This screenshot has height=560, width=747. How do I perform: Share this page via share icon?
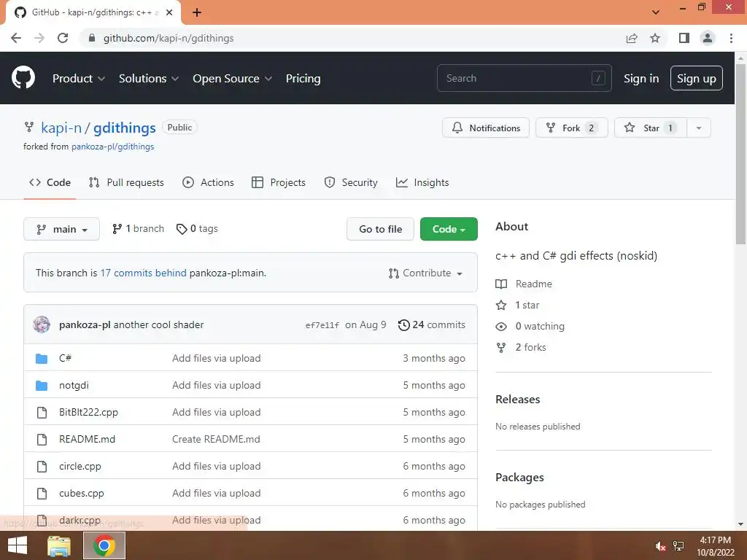tap(632, 38)
